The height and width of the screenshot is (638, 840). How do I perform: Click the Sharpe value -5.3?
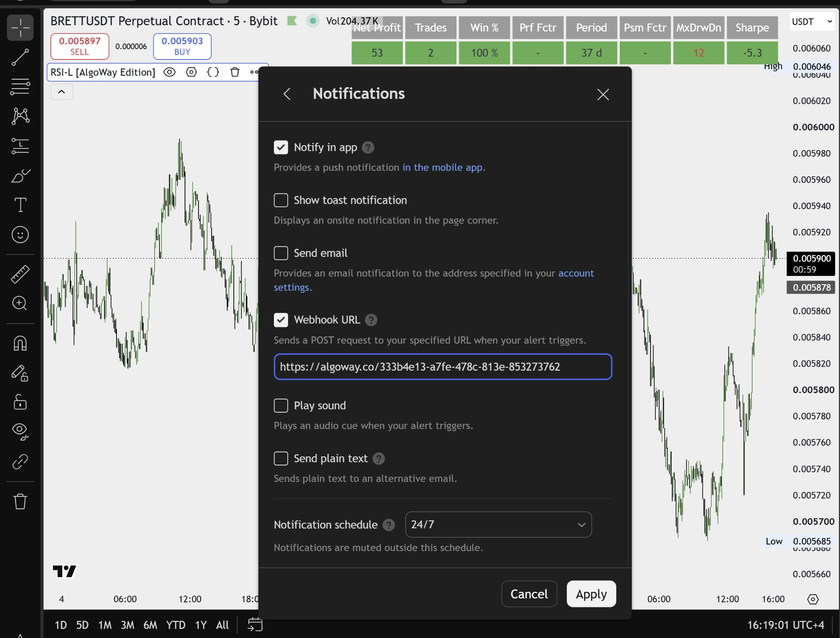(752, 53)
